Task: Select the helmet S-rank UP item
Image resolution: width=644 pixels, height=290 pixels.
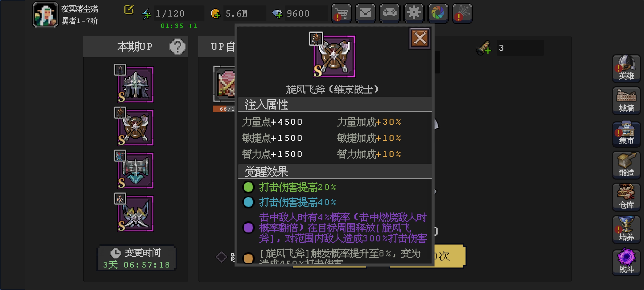Action: (x=135, y=84)
